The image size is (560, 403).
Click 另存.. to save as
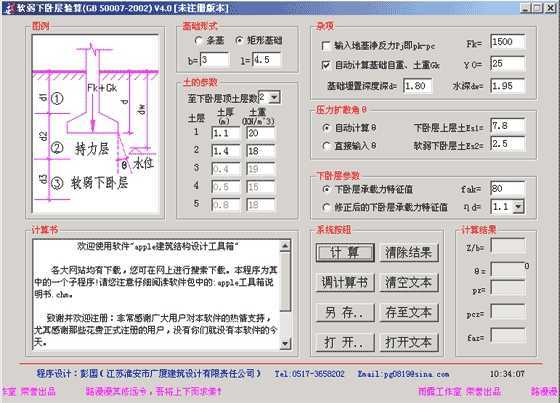click(x=345, y=313)
